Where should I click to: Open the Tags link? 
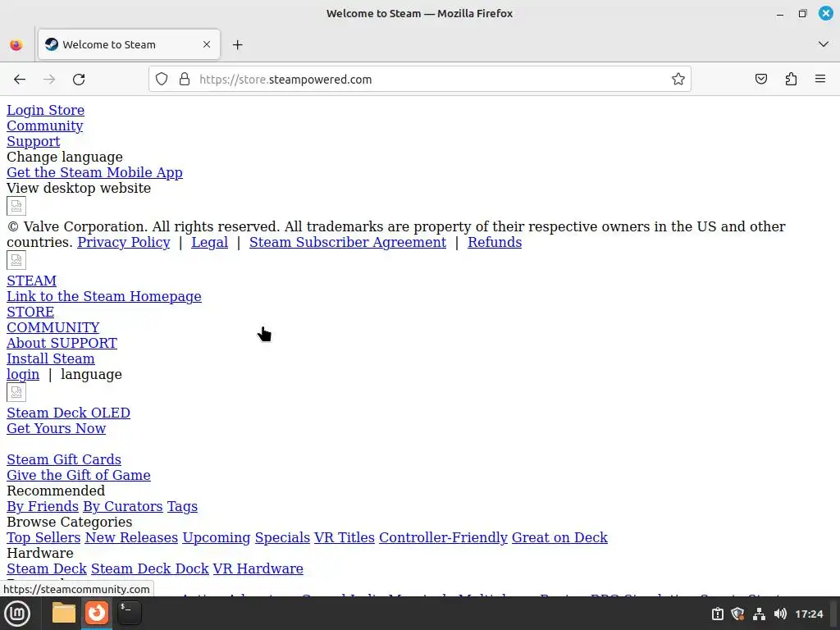[182, 506]
